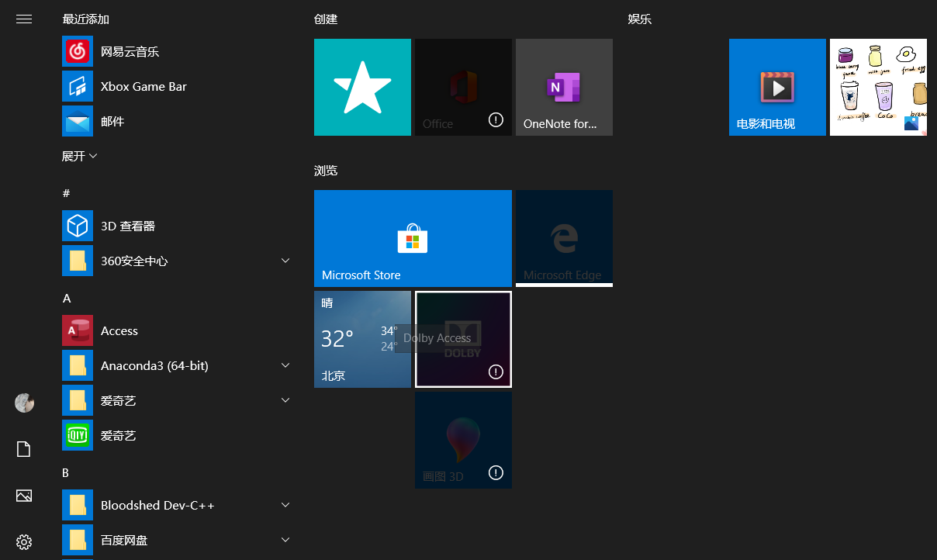The image size is (937, 560).
Task: Click the 百度网盘 folder icon
Action: pyautogui.click(x=78, y=541)
